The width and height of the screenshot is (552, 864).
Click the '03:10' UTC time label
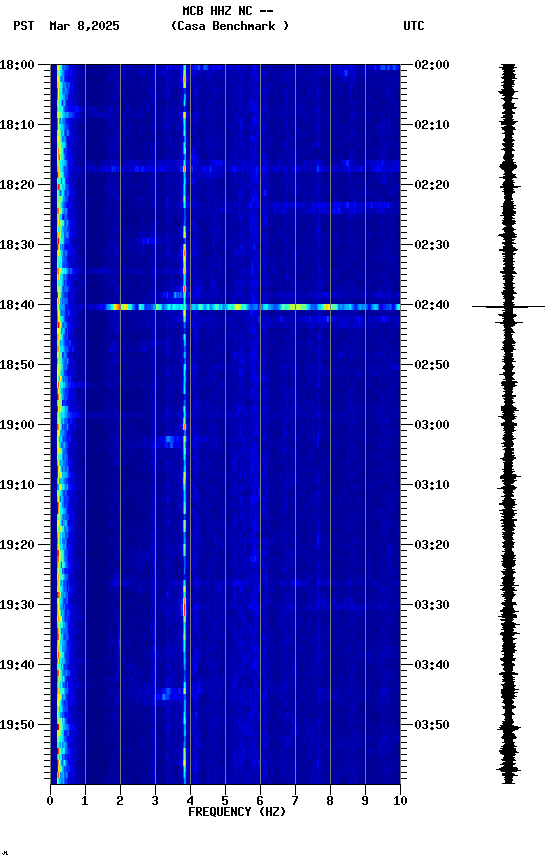[x=432, y=485]
